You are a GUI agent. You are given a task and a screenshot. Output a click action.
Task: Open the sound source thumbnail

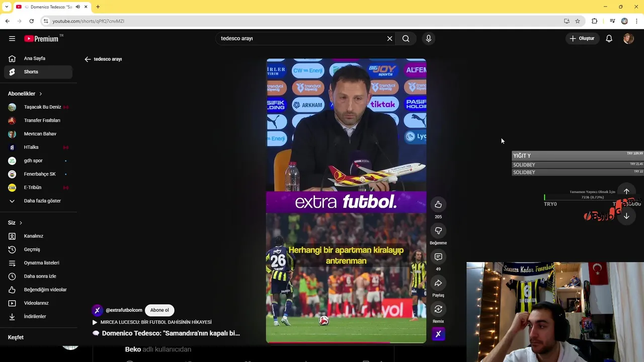coord(438,334)
